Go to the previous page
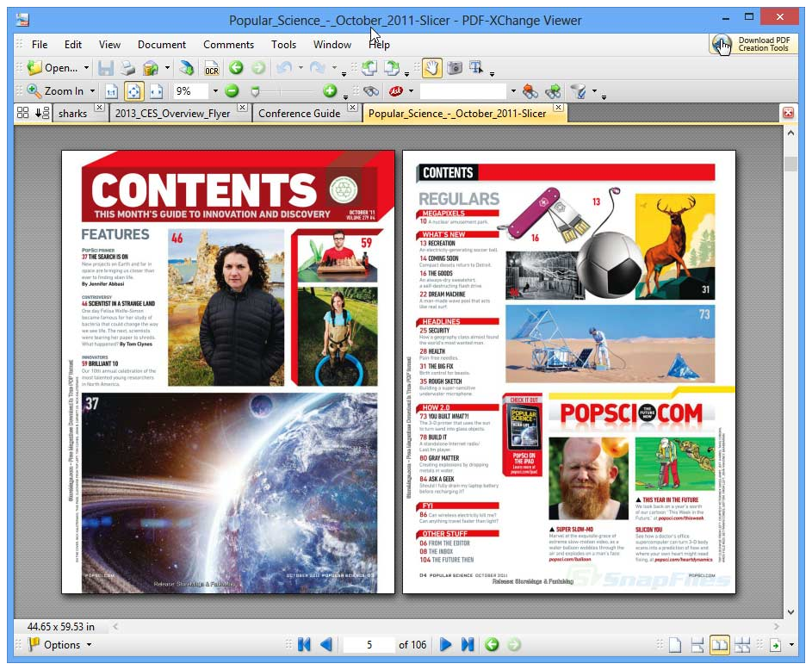812x670 pixels. click(x=326, y=645)
